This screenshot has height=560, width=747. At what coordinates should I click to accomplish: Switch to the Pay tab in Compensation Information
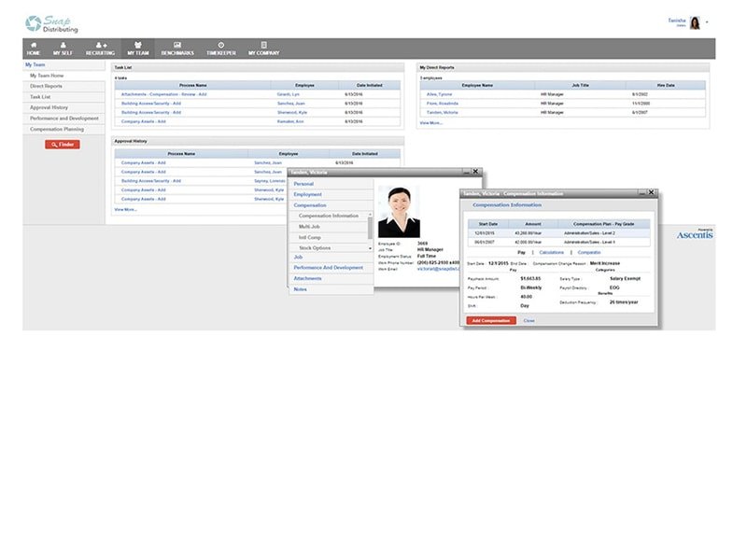(521, 252)
